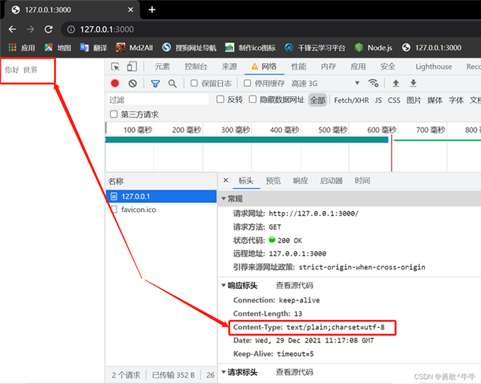The image size is (481, 384).
Task: Open the 启动器 initiator tab
Action: 331,181
